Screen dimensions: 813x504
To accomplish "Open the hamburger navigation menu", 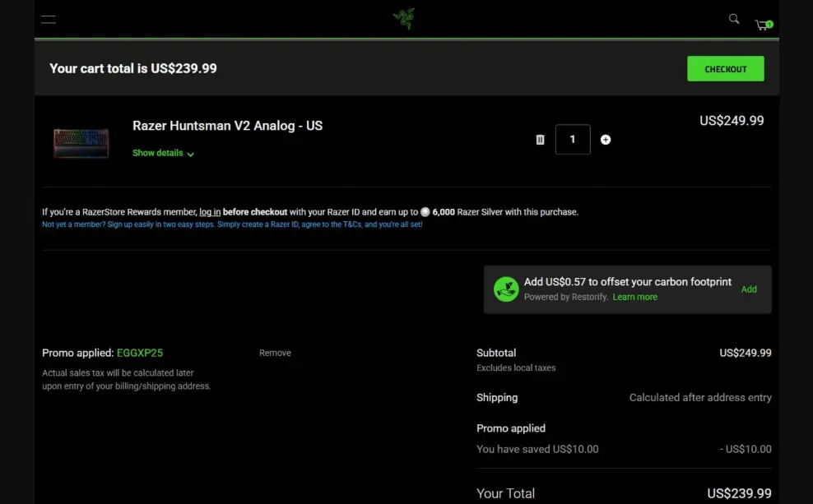I will click(x=49, y=20).
